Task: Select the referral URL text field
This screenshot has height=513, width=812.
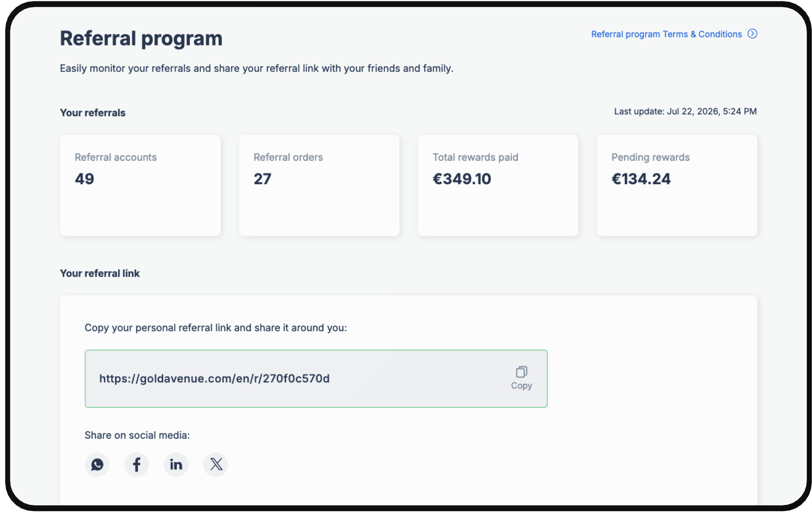Action: coord(316,379)
